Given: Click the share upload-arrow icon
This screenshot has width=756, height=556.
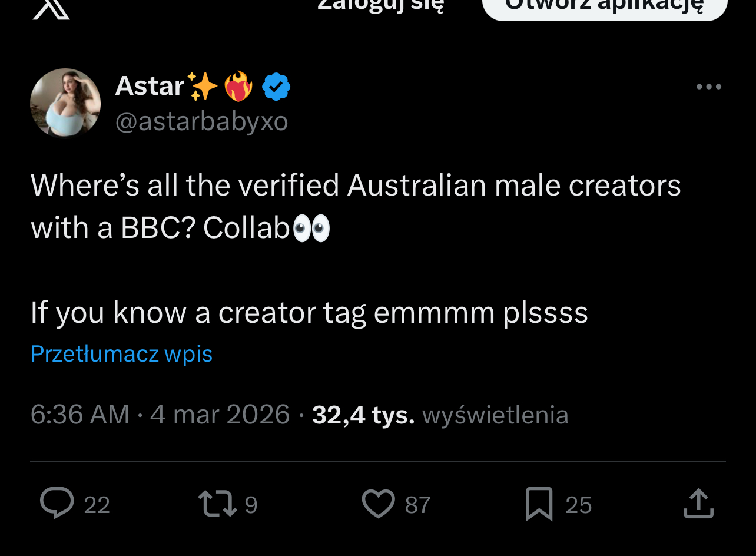Looking at the screenshot, I should coord(699,504).
